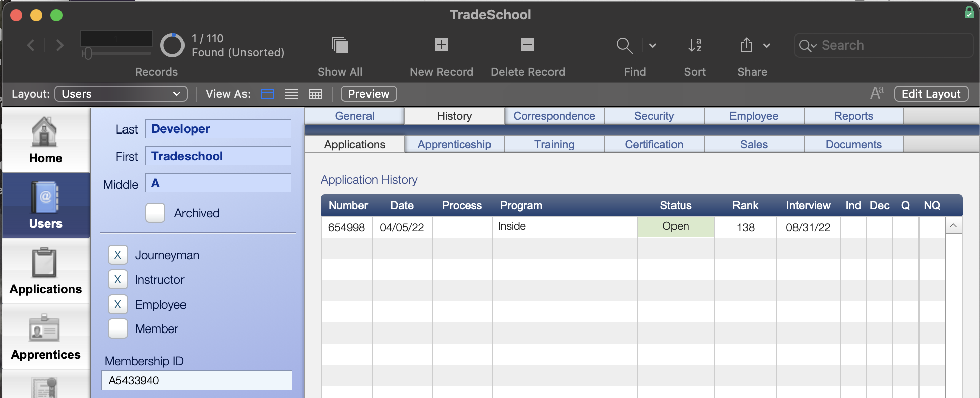980x398 pixels.
Task: Go to the previous record arrow
Action: pyautogui.click(x=31, y=45)
